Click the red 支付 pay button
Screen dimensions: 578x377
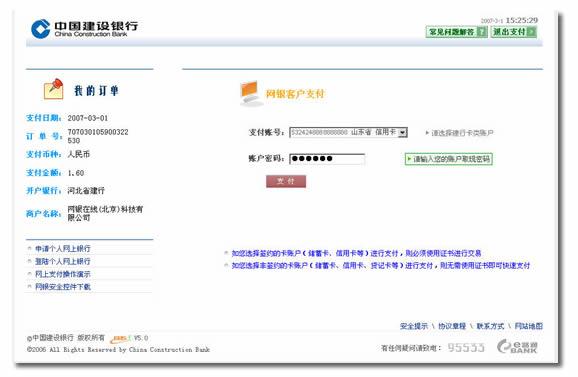[286, 181]
